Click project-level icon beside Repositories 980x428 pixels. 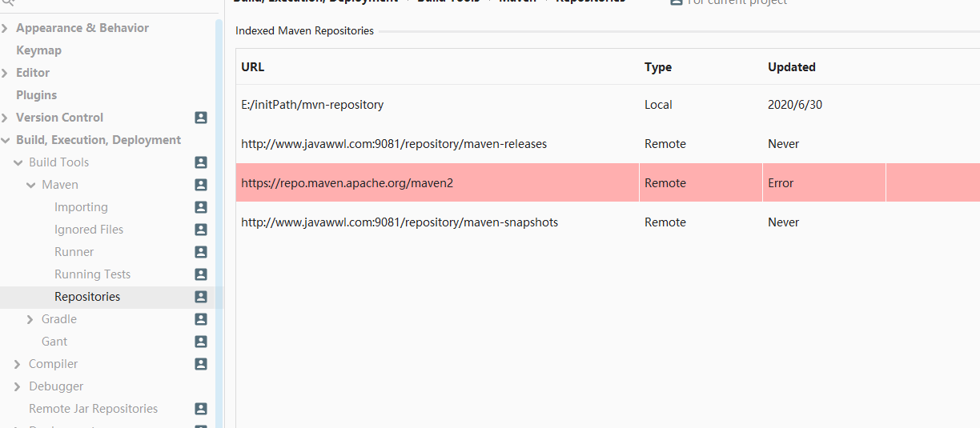coord(201,297)
